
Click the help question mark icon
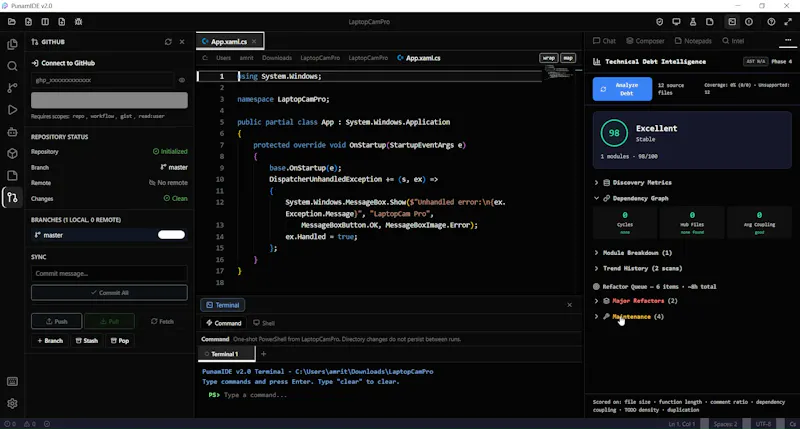point(771,22)
